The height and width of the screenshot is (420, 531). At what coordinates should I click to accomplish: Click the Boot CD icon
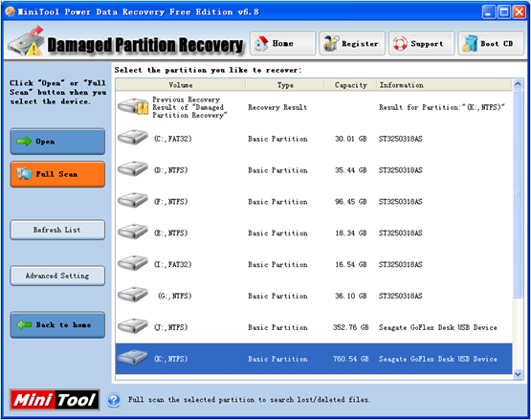pyautogui.click(x=470, y=43)
